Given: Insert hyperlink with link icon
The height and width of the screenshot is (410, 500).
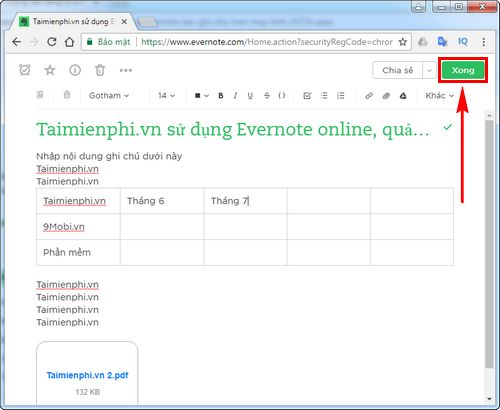Looking at the screenshot, I should [x=369, y=96].
